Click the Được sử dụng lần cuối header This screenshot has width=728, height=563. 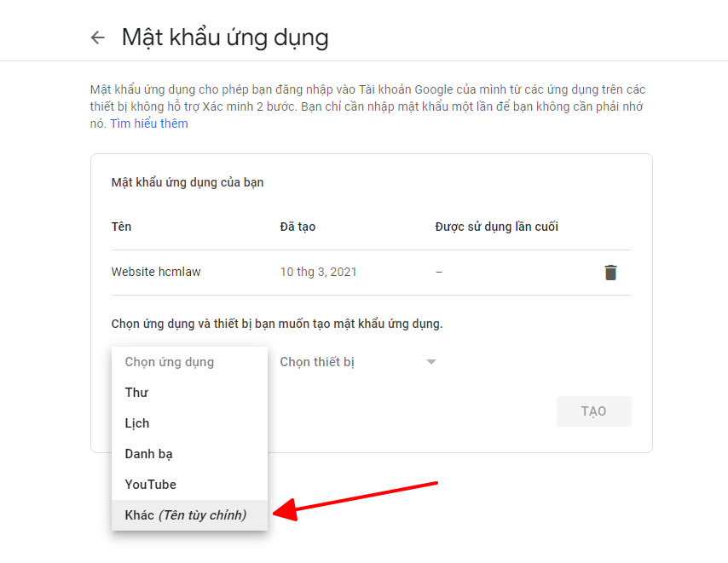tap(496, 227)
